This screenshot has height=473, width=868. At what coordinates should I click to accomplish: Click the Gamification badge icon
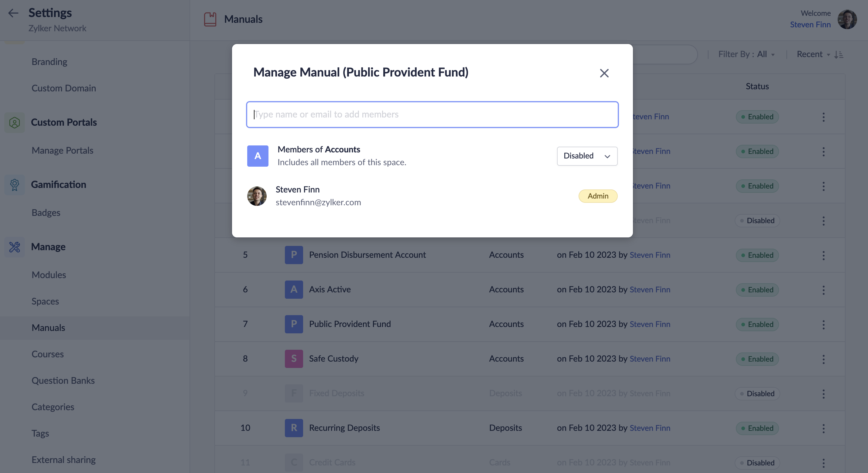pos(15,185)
